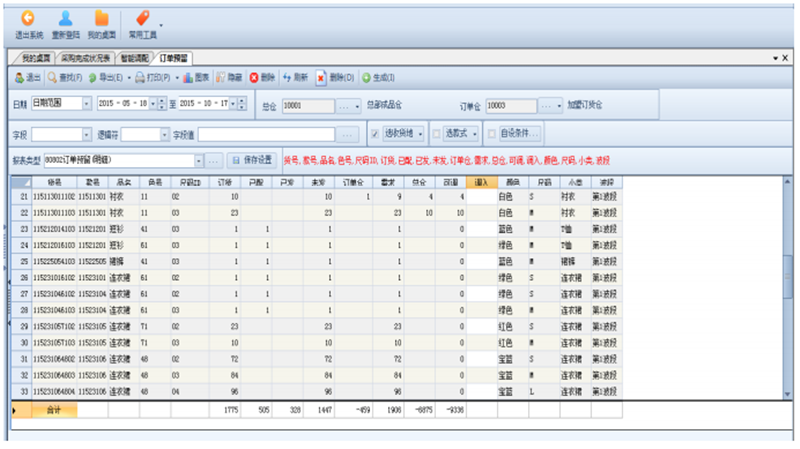Toggle the 选款式 checkbox
800x449 pixels.
tap(436, 133)
